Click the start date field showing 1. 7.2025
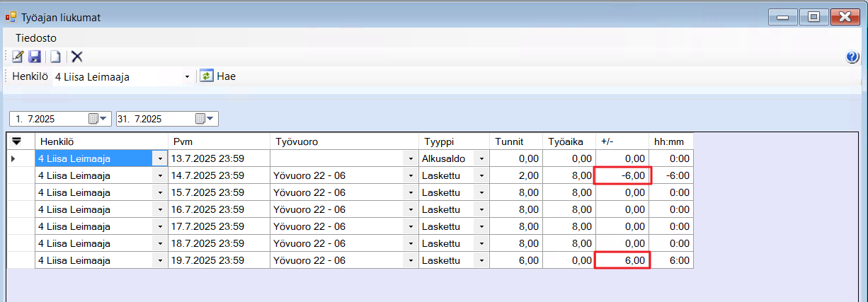Image resolution: width=868 pixels, height=302 pixels. click(48, 119)
